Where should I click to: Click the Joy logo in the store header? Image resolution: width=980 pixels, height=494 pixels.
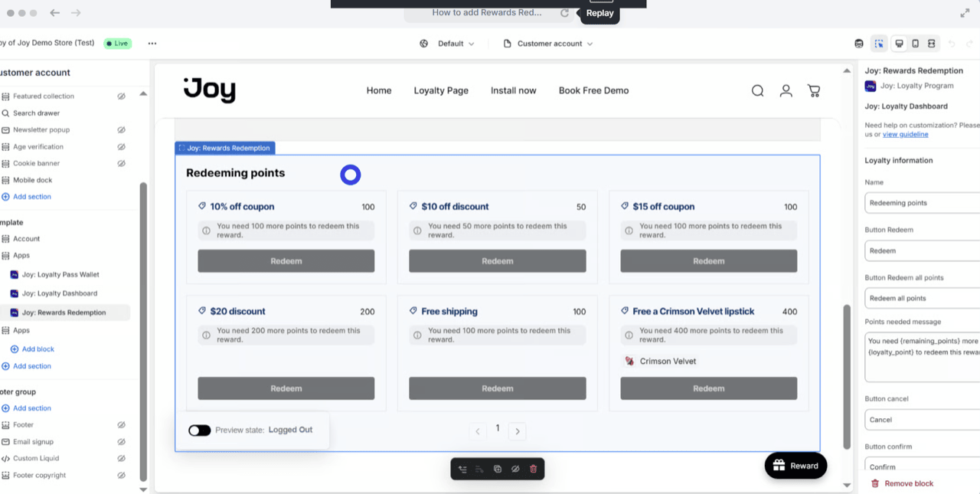click(x=209, y=90)
